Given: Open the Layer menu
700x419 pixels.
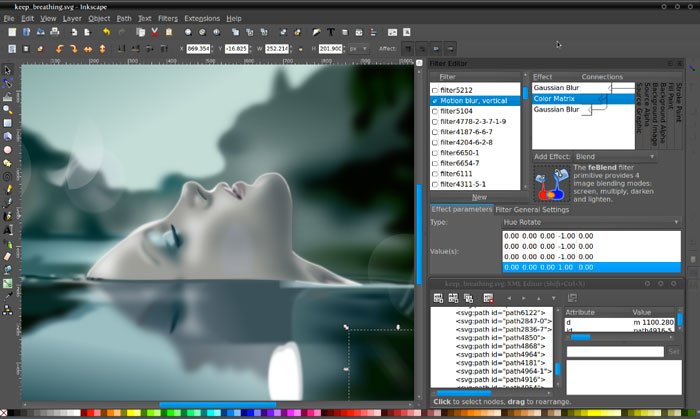Looking at the screenshot, I should (x=72, y=18).
